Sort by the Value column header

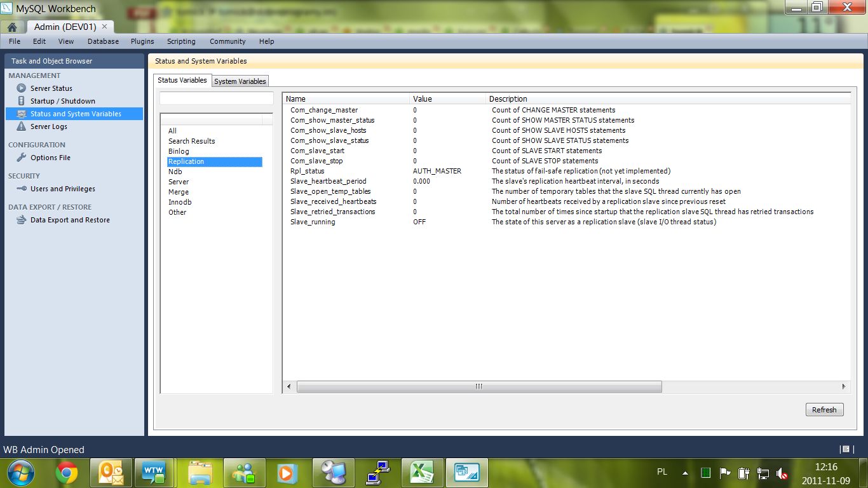coord(448,98)
